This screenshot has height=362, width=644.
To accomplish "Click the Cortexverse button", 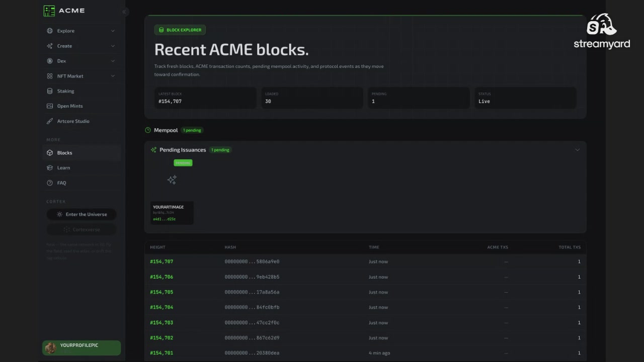I will click(82, 229).
